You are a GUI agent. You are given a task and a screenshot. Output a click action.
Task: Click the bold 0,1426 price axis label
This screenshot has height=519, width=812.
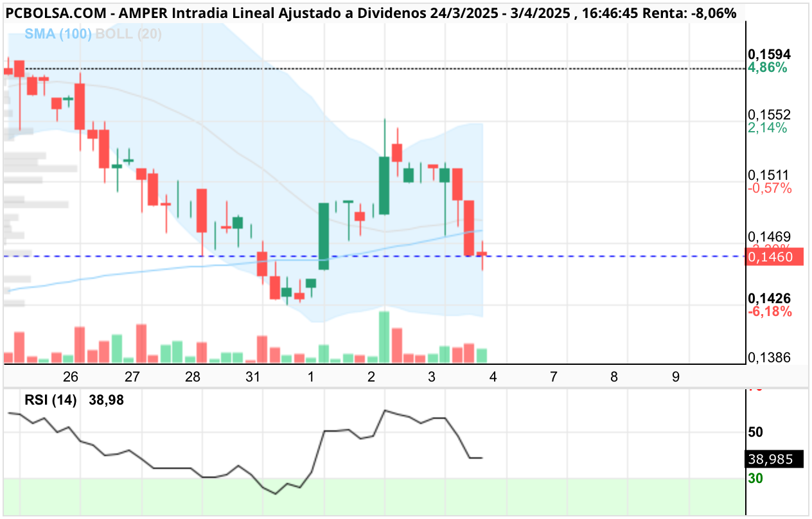[x=769, y=299]
